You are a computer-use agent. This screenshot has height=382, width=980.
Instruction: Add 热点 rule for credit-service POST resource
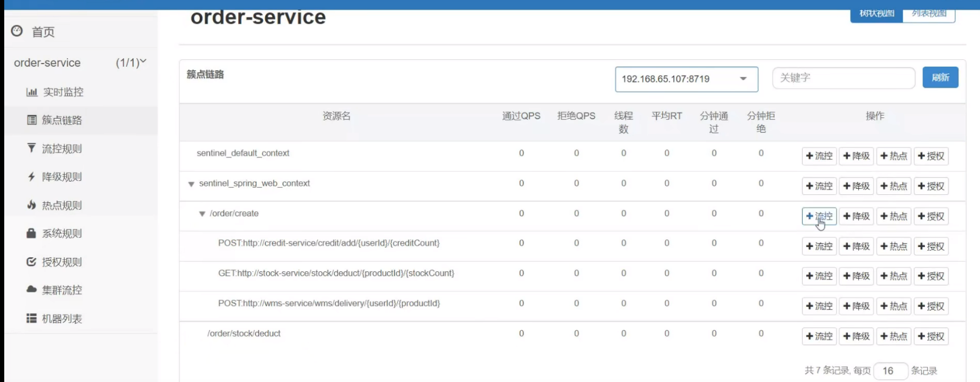(x=893, y=246)
